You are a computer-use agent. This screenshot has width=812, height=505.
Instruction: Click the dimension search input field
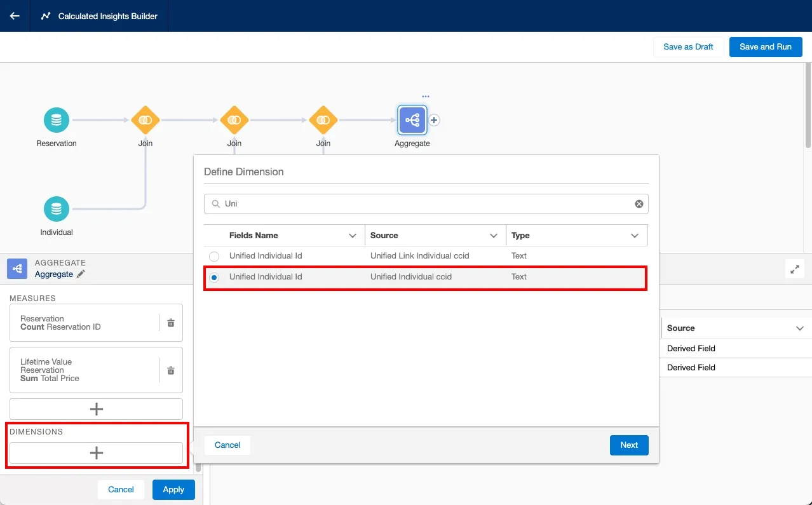point(426,204)
